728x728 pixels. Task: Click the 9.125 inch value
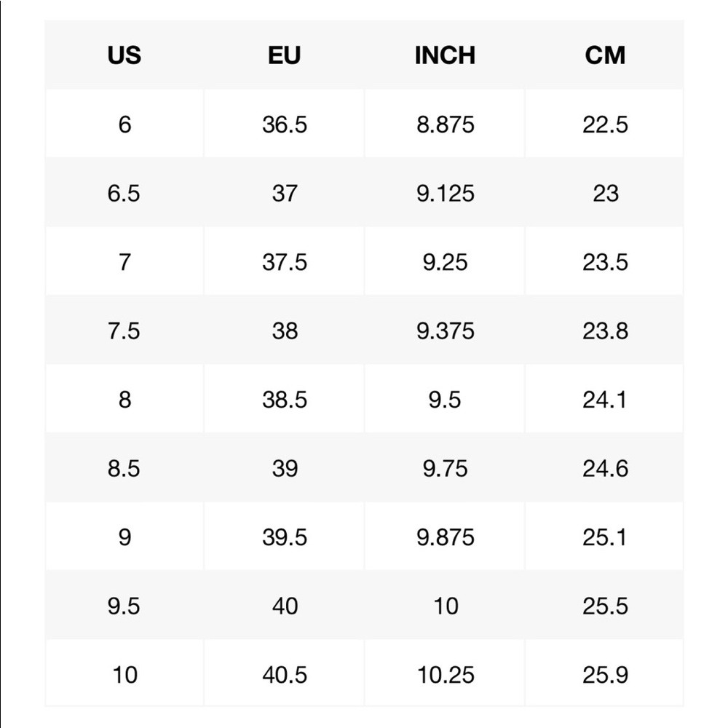pos(446,193)
